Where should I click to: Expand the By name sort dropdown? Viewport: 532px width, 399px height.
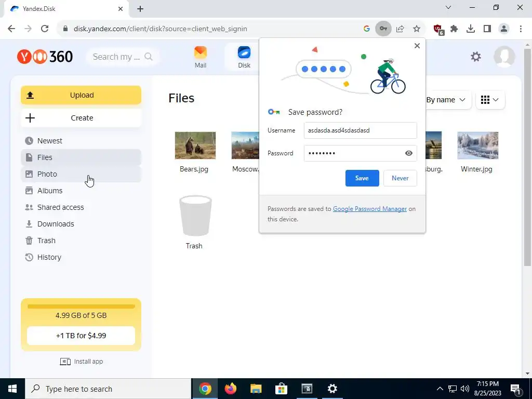pyautogui.click(x=446, y=100)
